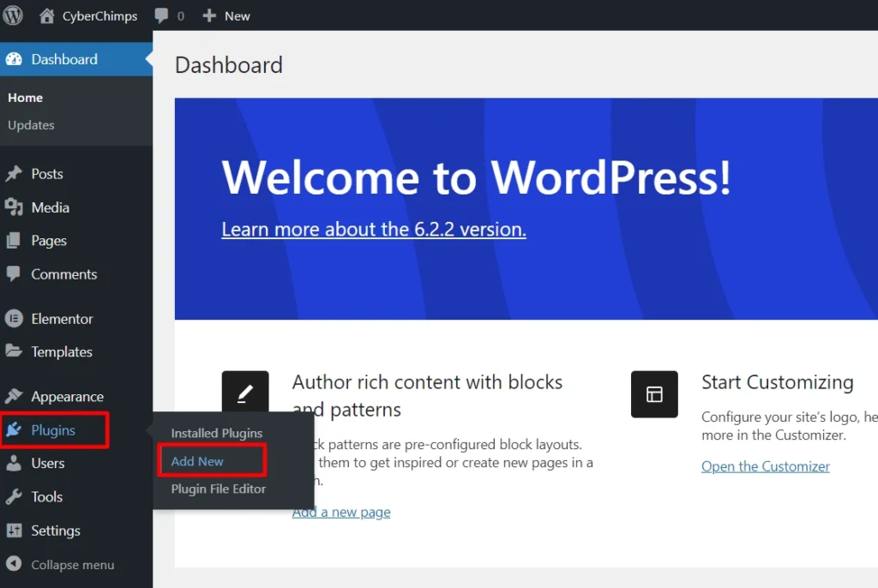
Task: Choose Installed Plugins from the submenu
Action: (x=217, y=434)
